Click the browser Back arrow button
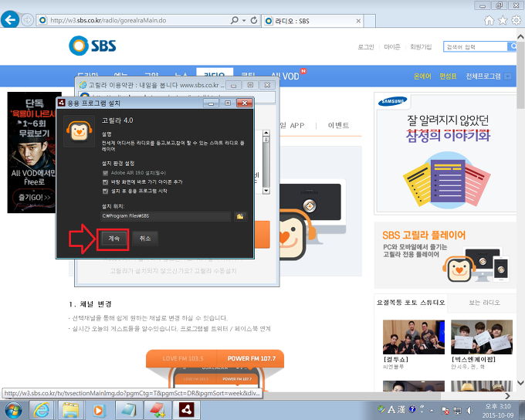525x420 pixels. (x=10, y=20)
